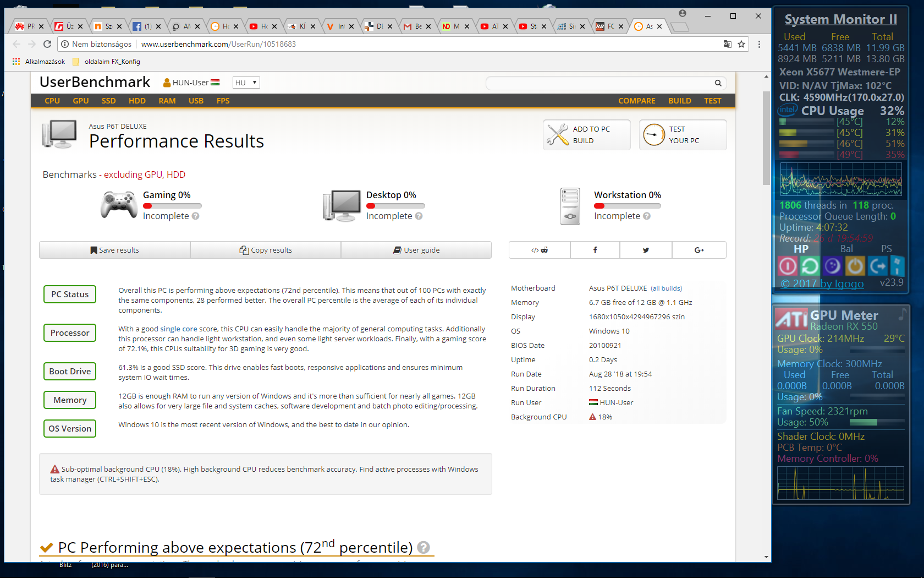Open the USB menu item
This screenshot has height=578, width=924.
click(196, 101)
